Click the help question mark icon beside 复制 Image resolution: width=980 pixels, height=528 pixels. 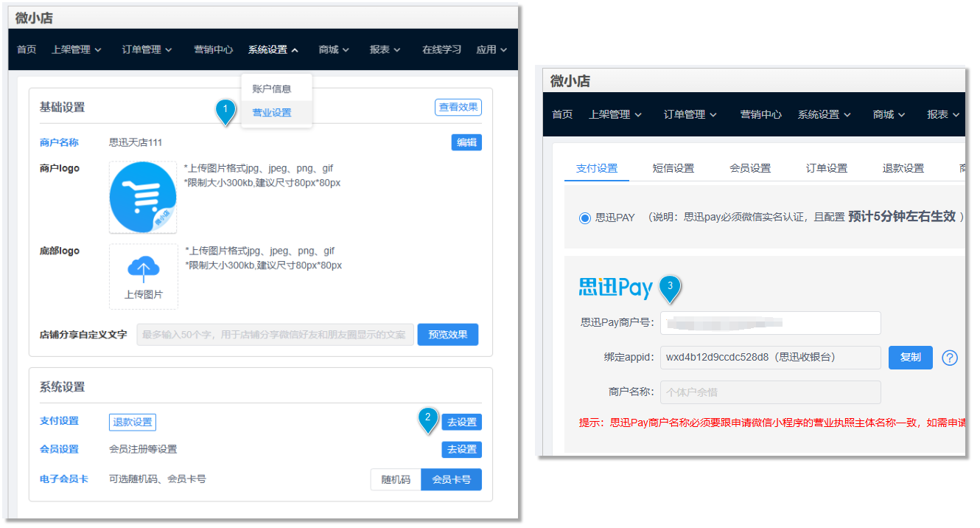[950, 358]
